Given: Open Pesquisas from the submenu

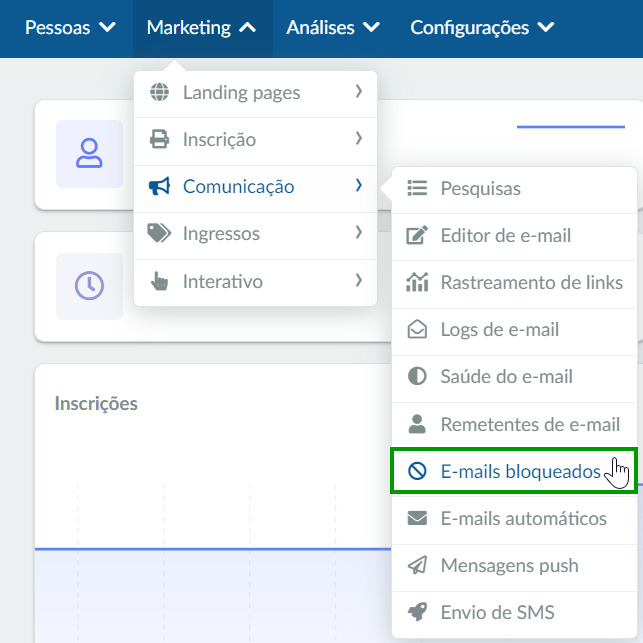Looking at the screenshot, I should point(514,190).
